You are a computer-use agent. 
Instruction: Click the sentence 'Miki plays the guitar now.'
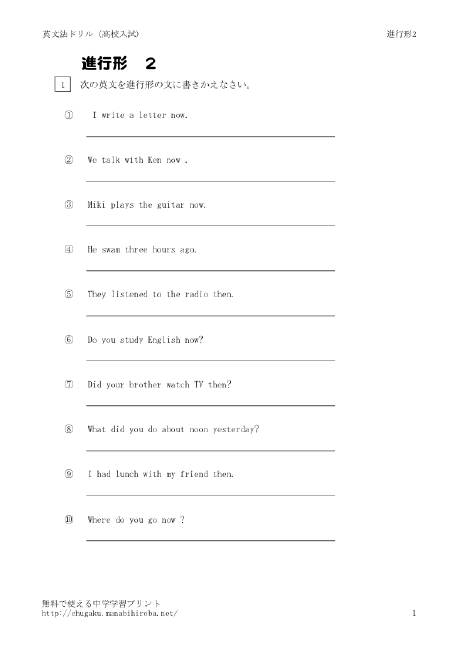146,205
